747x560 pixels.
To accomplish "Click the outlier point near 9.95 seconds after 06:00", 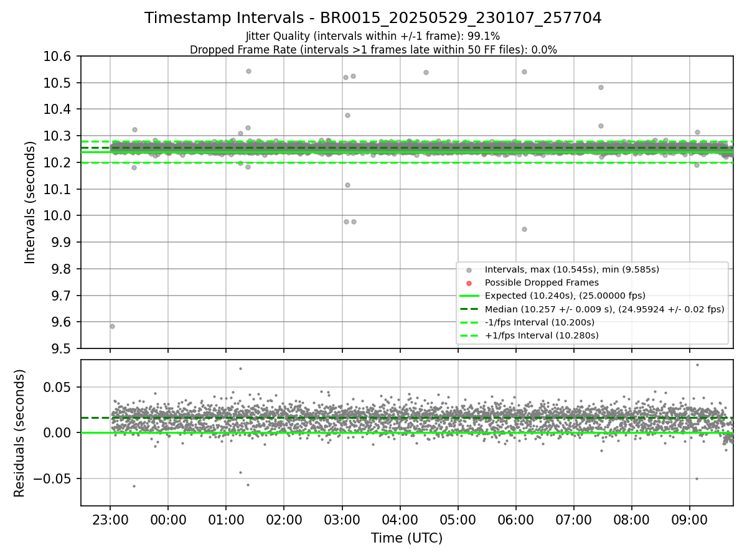I will click(x=524, y=229).
